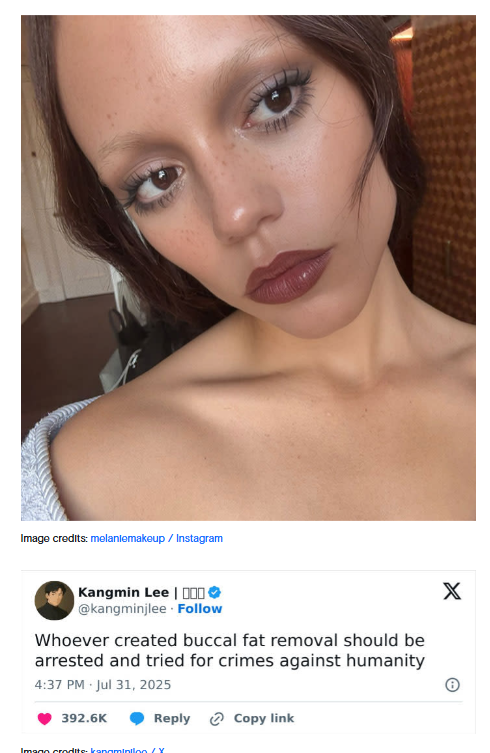Click the Copy link text
Image resolution: width=490 pixels, height=753 pixels.
[x=264, y=718]
